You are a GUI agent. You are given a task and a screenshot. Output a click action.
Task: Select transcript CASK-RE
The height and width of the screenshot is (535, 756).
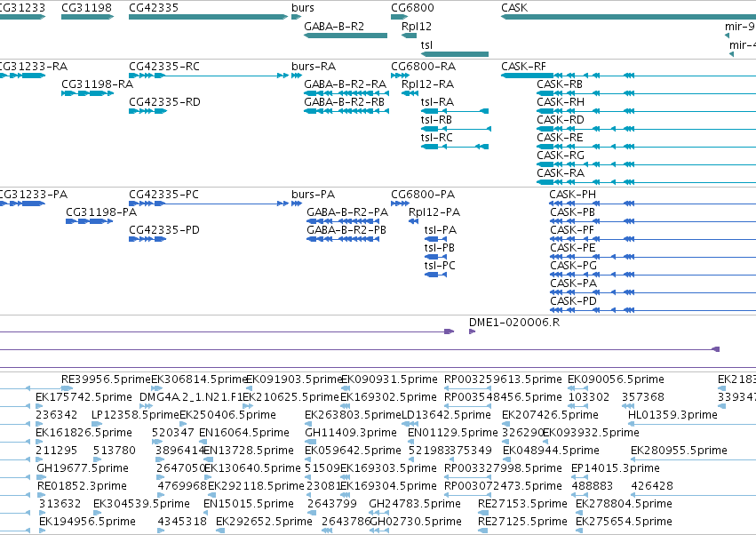click(646, 147)
